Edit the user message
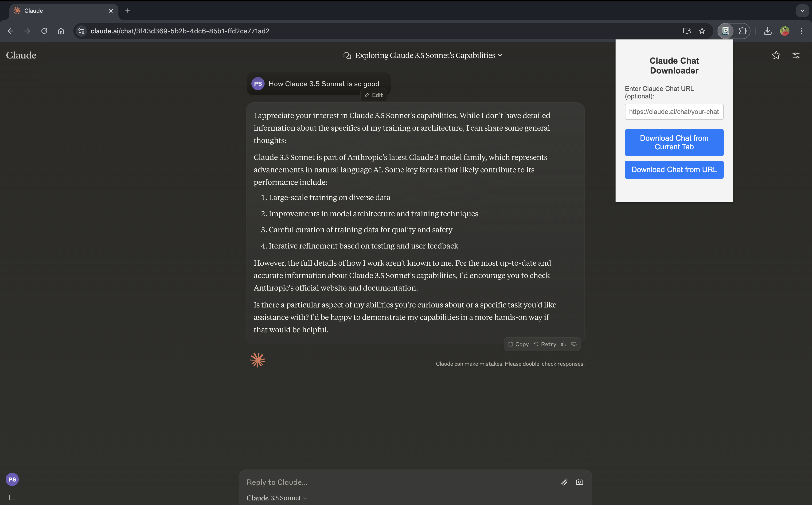 click(374, 95)
